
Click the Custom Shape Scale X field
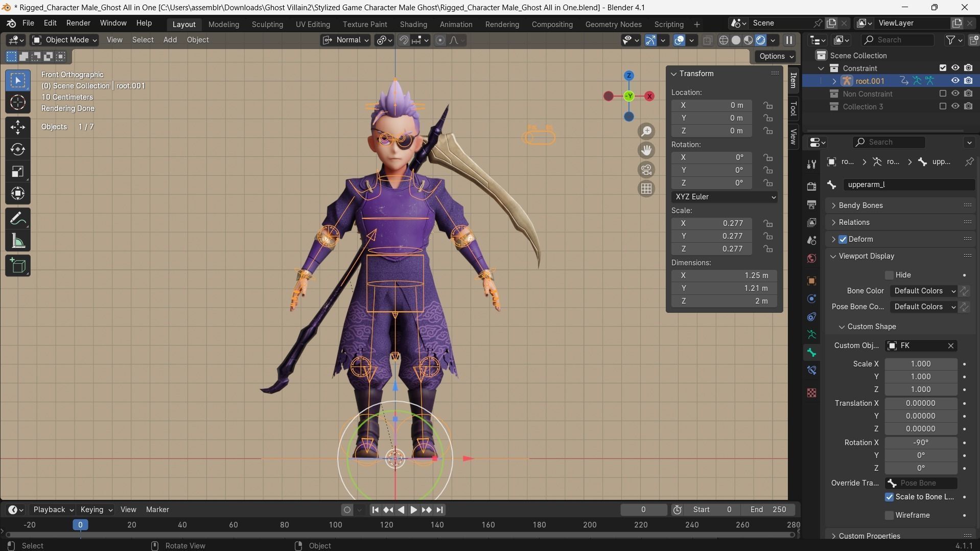pyautogui.click(x=921, y=364)
